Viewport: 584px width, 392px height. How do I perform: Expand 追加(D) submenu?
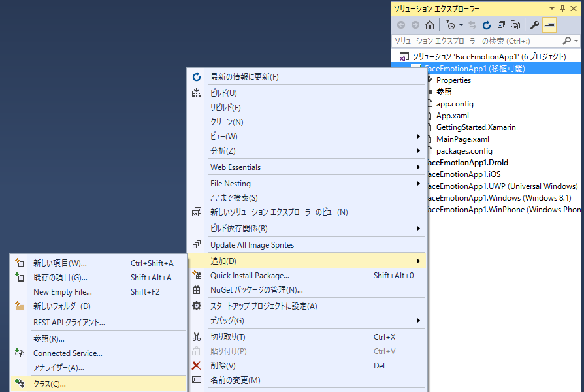(x=307, y=261)
